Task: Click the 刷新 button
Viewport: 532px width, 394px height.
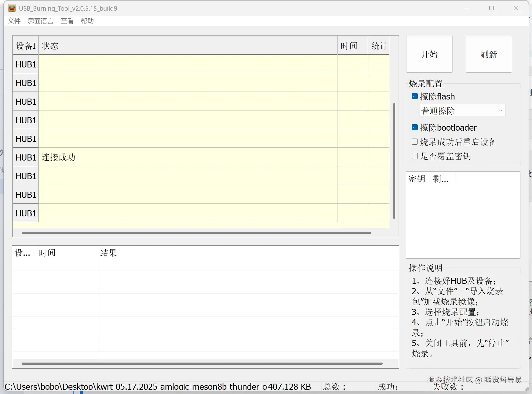Action: tap(489, 54)
